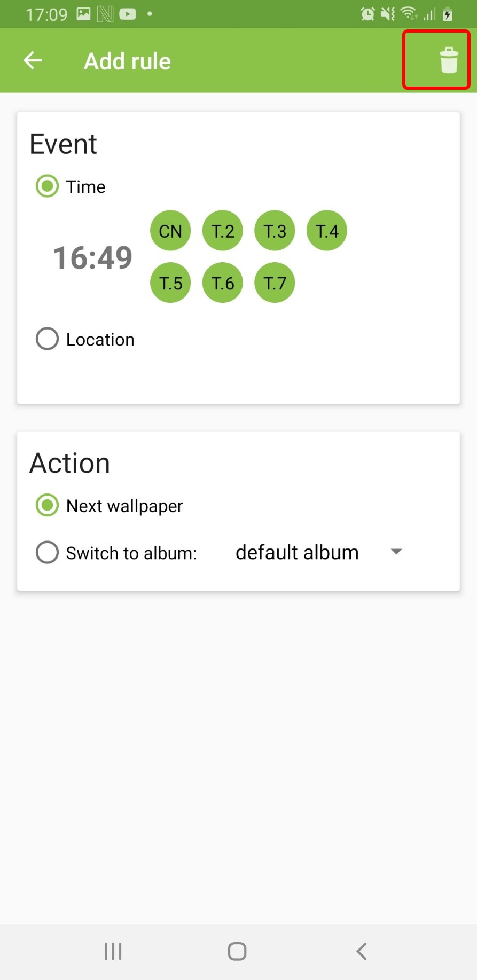The image size is (477, 980).
Task: Open the default album dropdown
Action: click(298, 552)
